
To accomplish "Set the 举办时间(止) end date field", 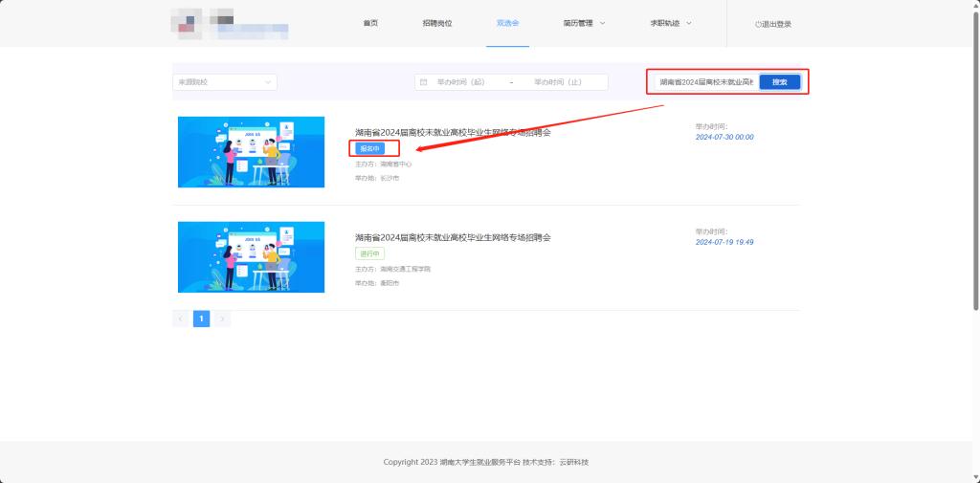I will 558,82.
